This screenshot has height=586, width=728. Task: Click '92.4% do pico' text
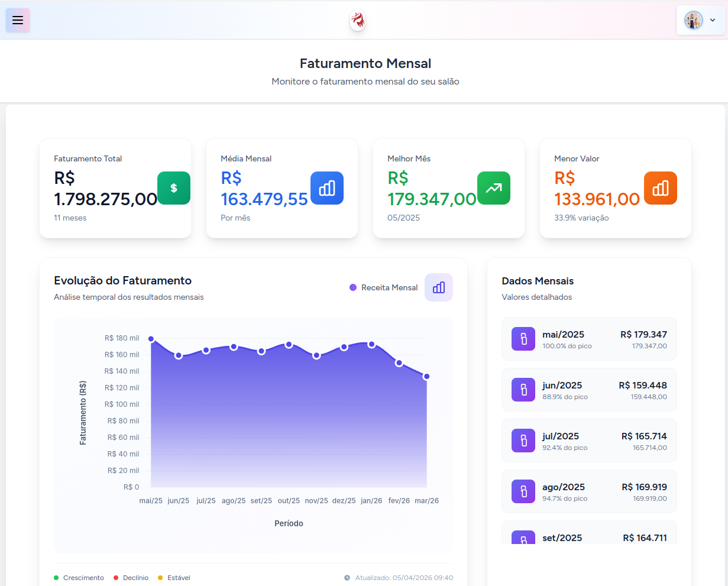click(x=565, y=448)
